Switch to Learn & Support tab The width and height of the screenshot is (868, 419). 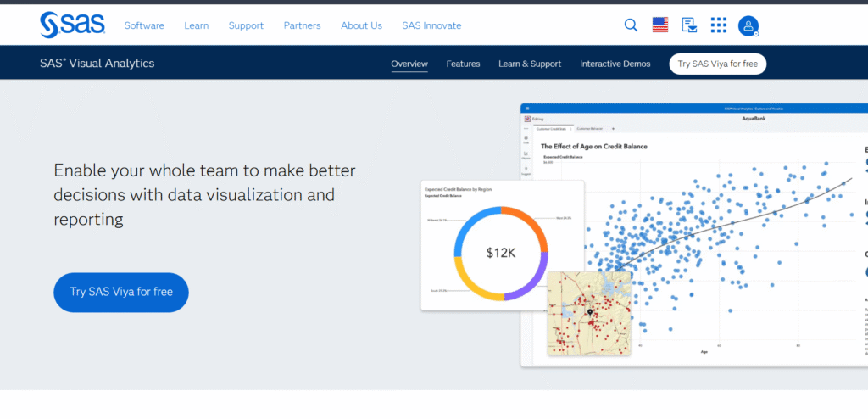(530, 64)
